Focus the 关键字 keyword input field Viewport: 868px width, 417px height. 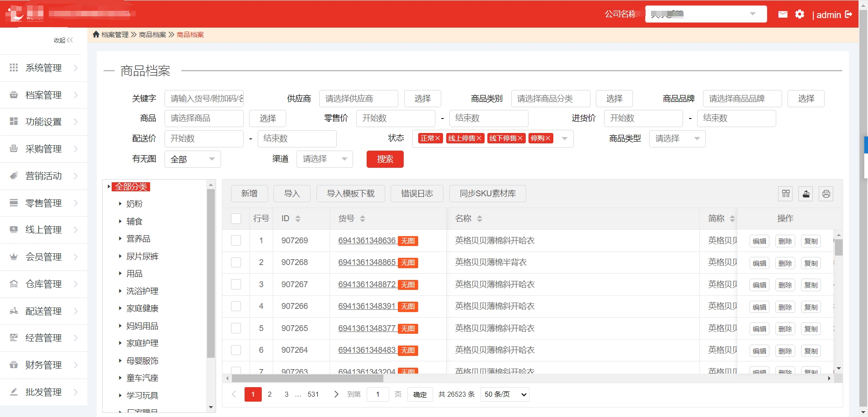click(204, 99)
